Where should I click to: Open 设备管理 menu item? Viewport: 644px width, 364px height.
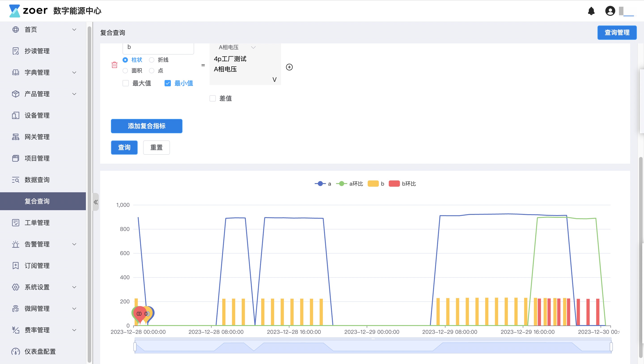pos(43,116)
